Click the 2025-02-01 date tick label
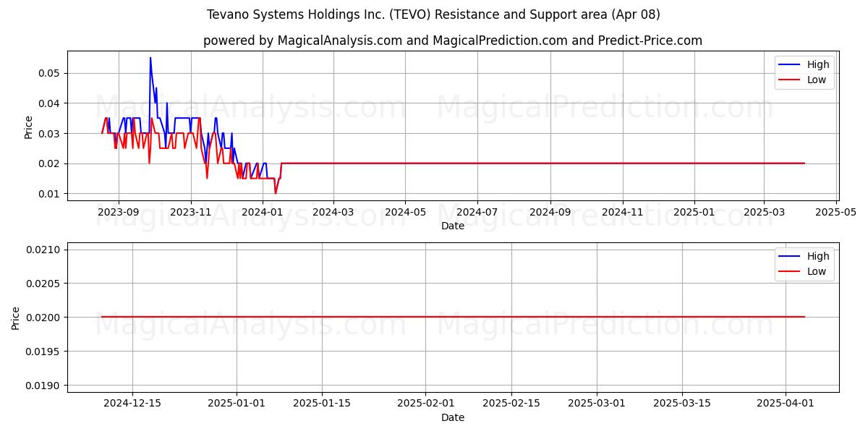This screenshot has width=868, height=434. pyautogui.click(x=426, y=404)
